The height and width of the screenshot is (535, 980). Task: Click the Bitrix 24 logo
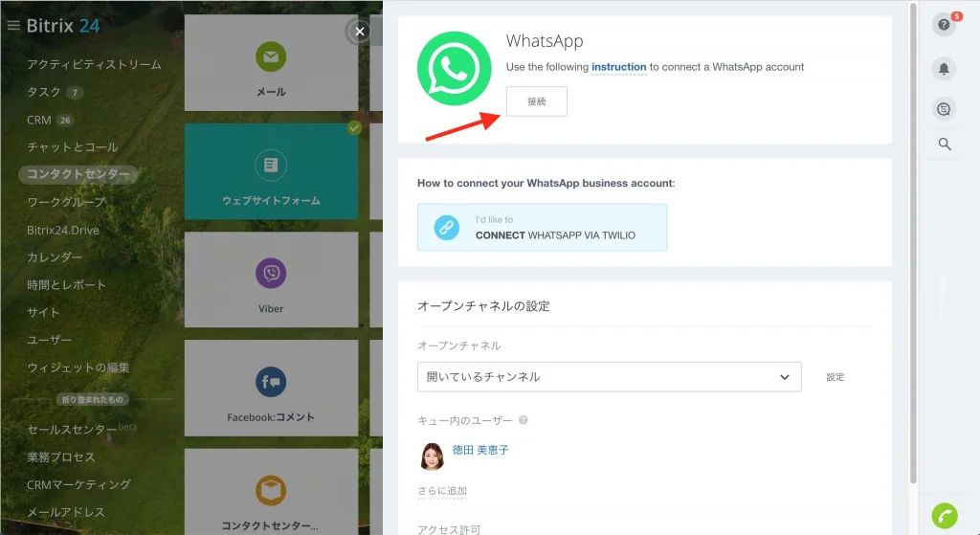click(x=63, y=26)
